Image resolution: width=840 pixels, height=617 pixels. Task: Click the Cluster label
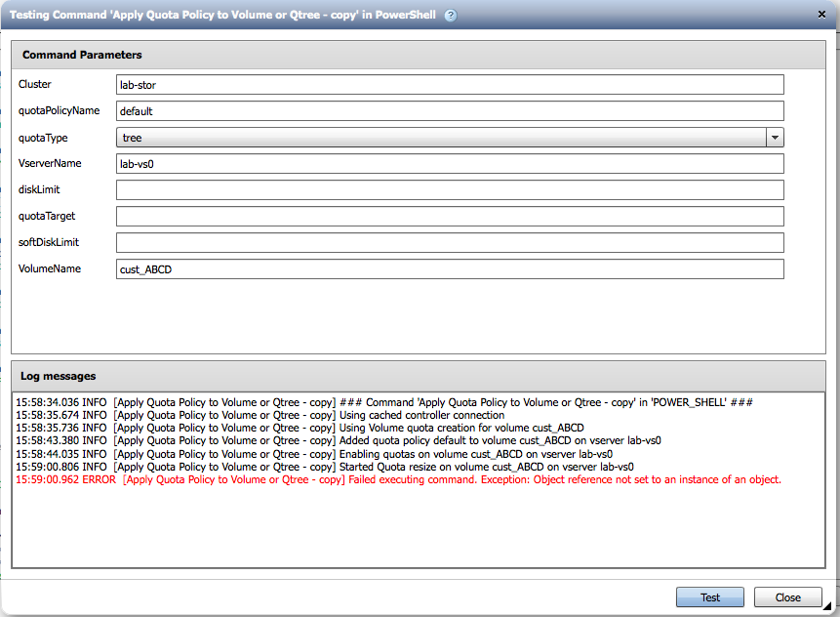coord(35,84)
